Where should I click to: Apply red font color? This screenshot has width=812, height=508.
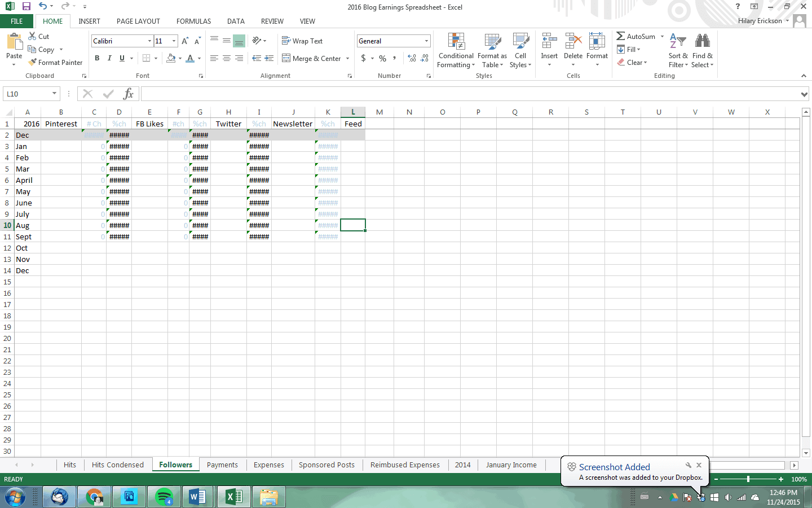tap(190, 58)
